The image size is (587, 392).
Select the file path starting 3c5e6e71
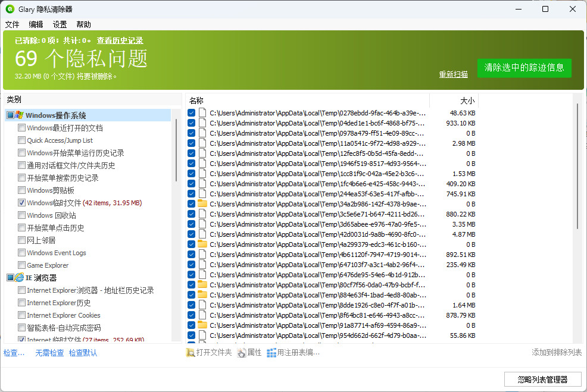click(x=317, y=214)
